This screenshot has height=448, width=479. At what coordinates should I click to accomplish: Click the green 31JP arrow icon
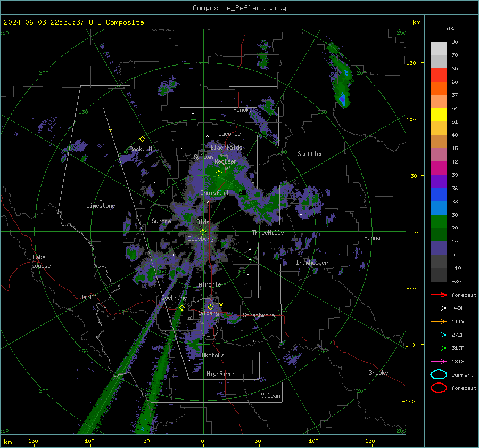(439, 348)
